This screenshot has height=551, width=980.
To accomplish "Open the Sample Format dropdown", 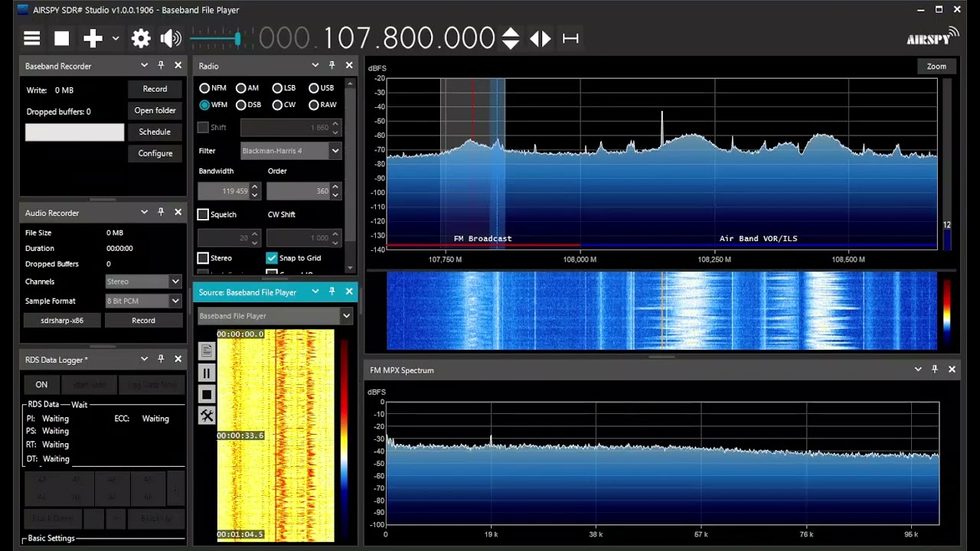I will 143,301.
